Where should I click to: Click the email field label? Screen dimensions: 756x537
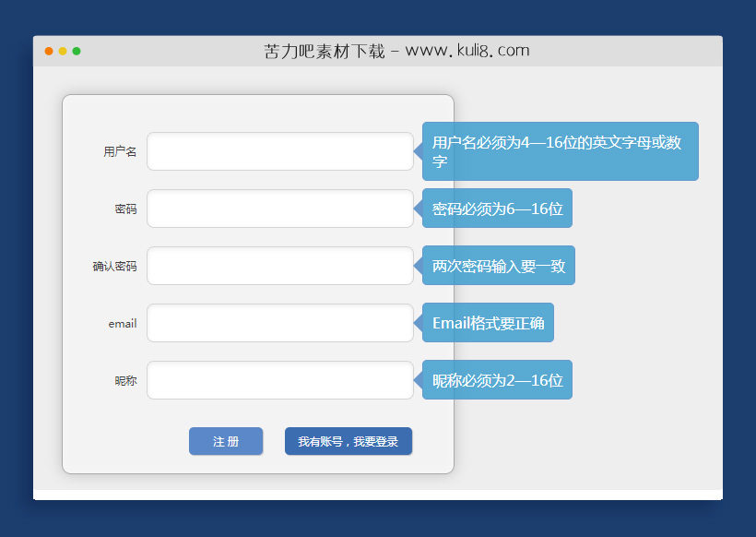121,323
